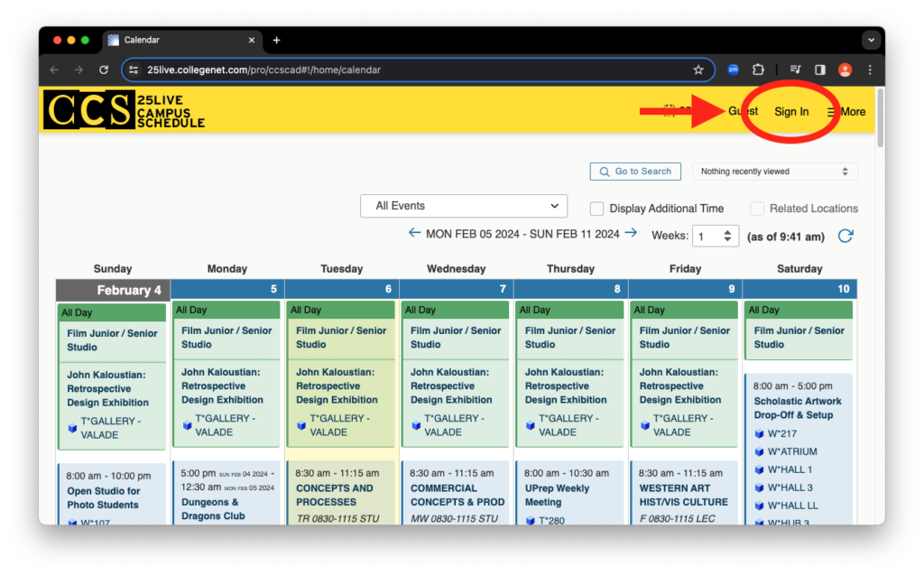Go to previous week with left arrow
The width and height of the screenshot is (924, 576).
tap(414, 234)
